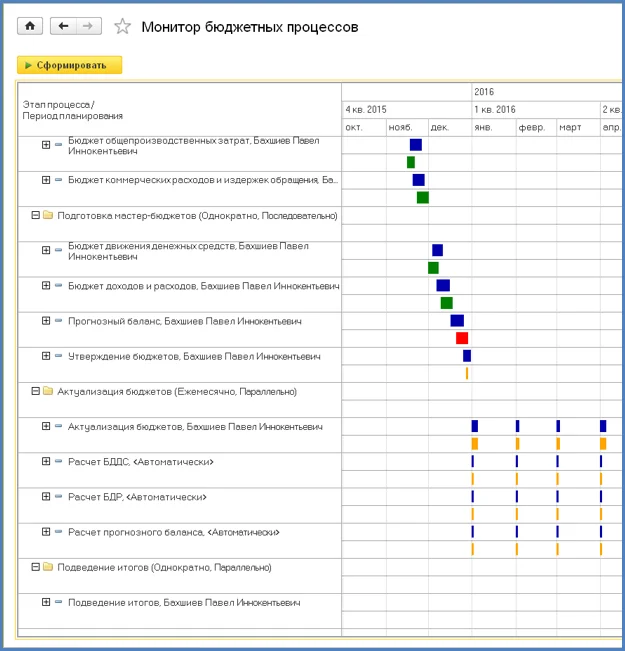Collapse the Подготовка мастер-бюджетов group
625x651 pixels.
[36, 215]
